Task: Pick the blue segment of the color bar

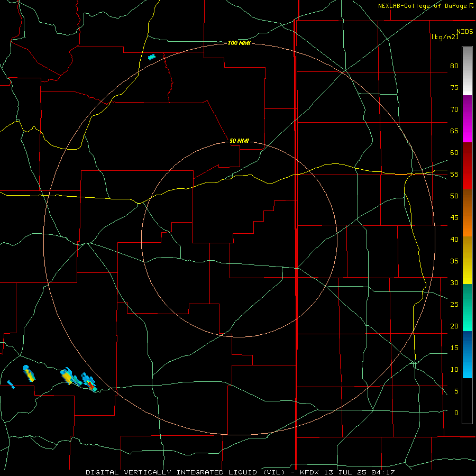Action: tap(467, 354)
